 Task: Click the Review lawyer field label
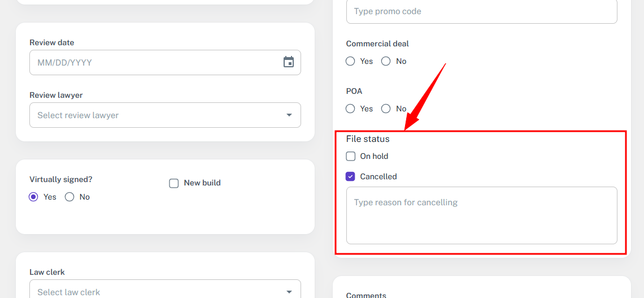[x=56, y=95]
